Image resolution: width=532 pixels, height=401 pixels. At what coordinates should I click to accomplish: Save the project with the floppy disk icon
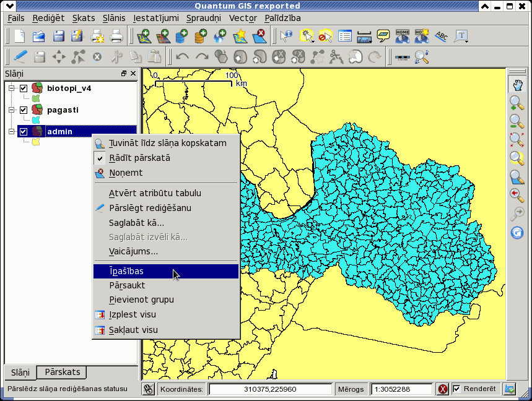(58, 36)
